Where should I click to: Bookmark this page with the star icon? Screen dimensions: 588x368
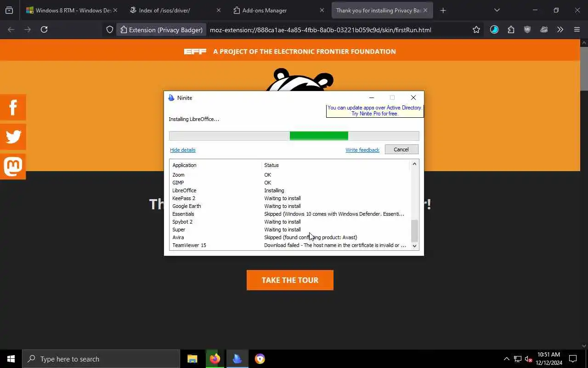(x=476, y=29)
